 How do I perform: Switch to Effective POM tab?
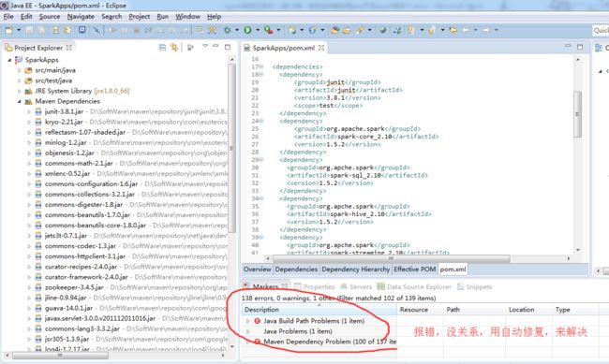pyautogui.click(x=414, y=269)
